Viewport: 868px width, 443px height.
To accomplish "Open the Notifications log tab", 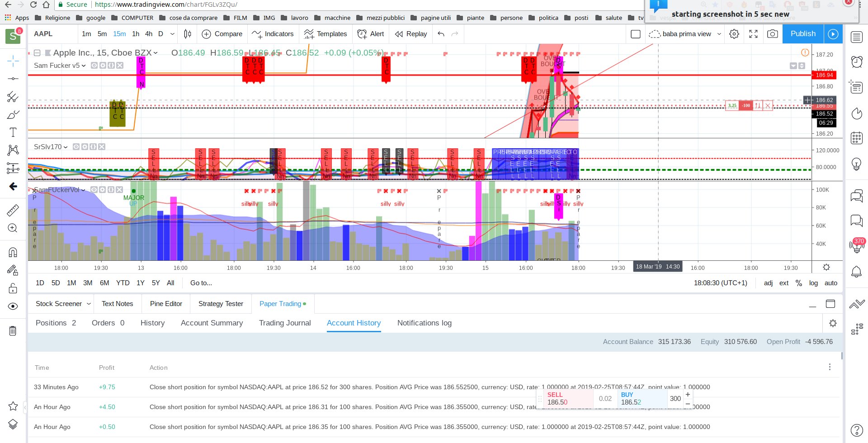I will [x=425, y=323].
